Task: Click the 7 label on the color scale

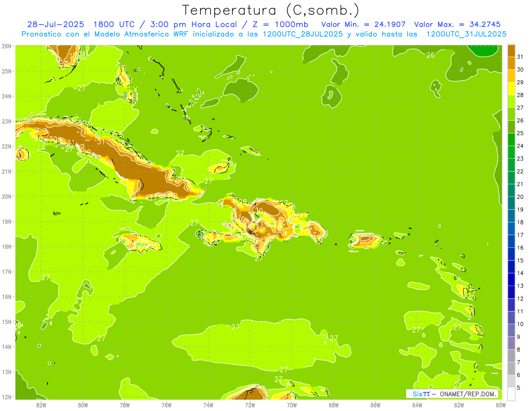Action: pyautogui.click(x=518, y=362)
